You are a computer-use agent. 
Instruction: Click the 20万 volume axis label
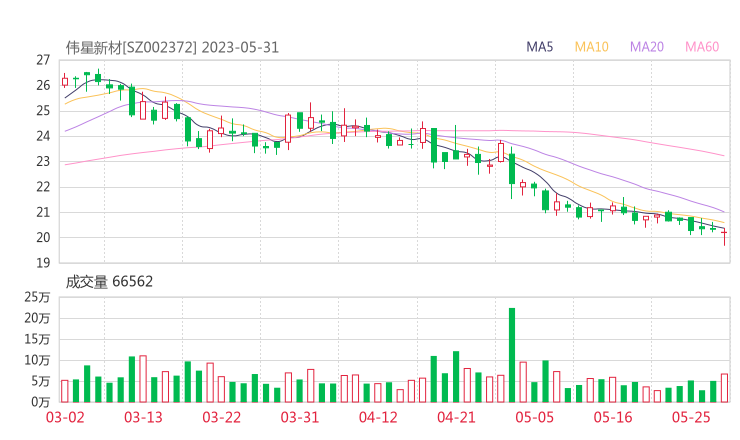pyautogui.click(x=37, y=318)
